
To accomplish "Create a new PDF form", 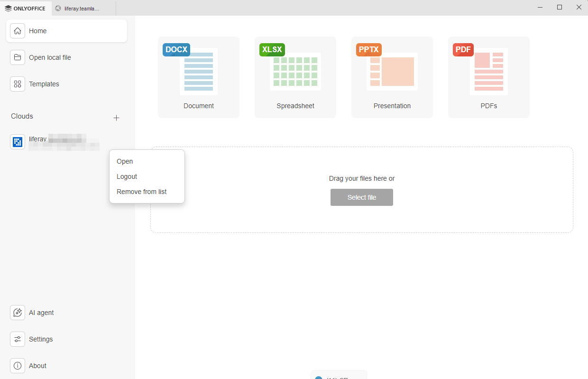I will (488, 77).
